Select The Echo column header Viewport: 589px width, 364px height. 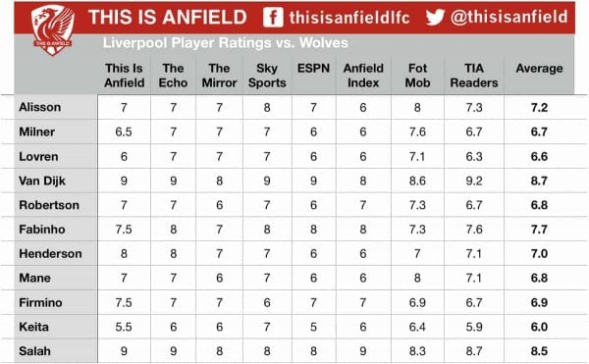click(x=173, y=76)
